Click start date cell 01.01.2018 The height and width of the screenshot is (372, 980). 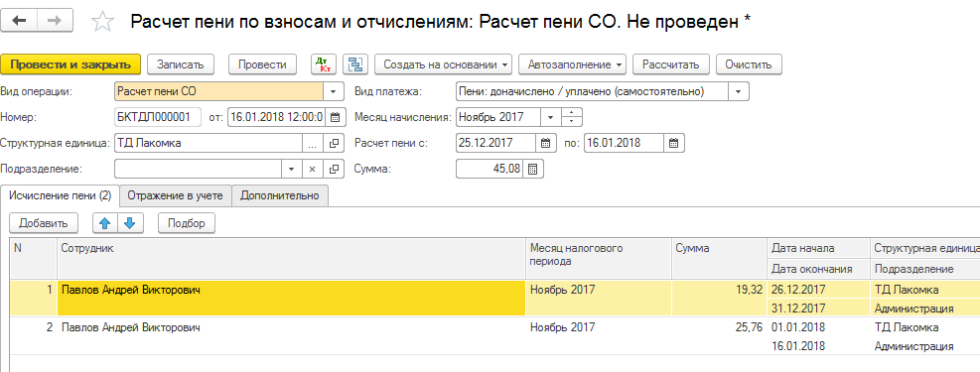pyautogui.click(x=818, y=327)
